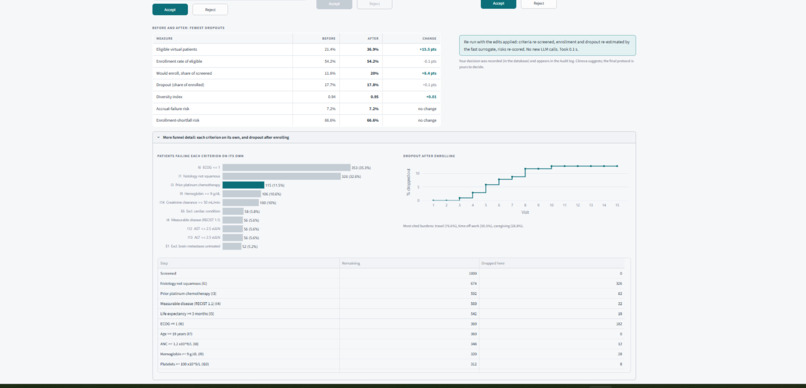This screenshot has width=806, height=388.
Task: Click the Accept button above the re-run notice
Action: (498, 4)
